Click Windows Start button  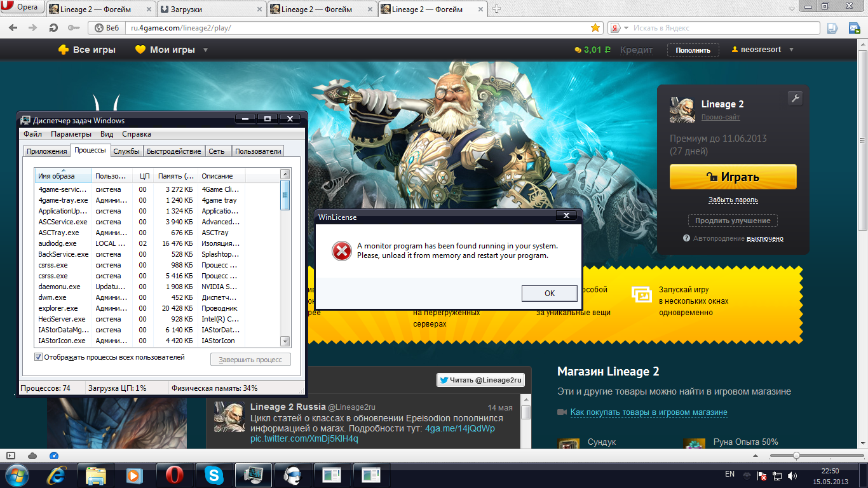pos(18,475)
